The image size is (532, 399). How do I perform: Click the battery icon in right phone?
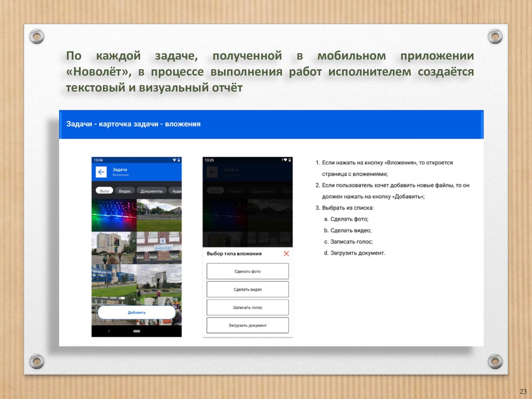[290, 160]
